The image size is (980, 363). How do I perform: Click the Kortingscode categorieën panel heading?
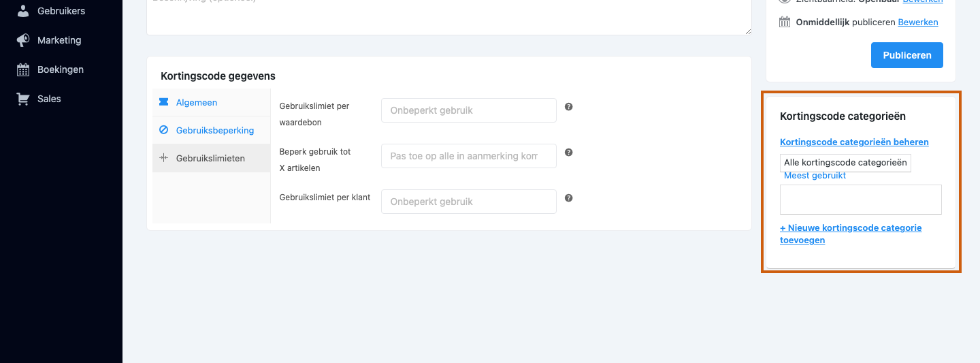[x=843, y=116]
